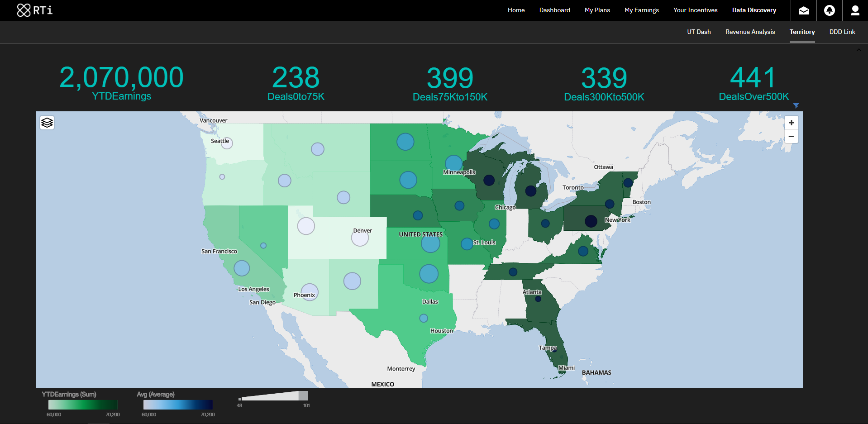Click the RTi logo in the header

click(35, 9)
